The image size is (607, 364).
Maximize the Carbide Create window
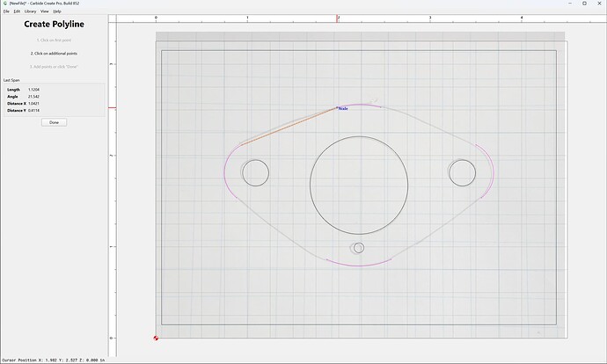584,4
